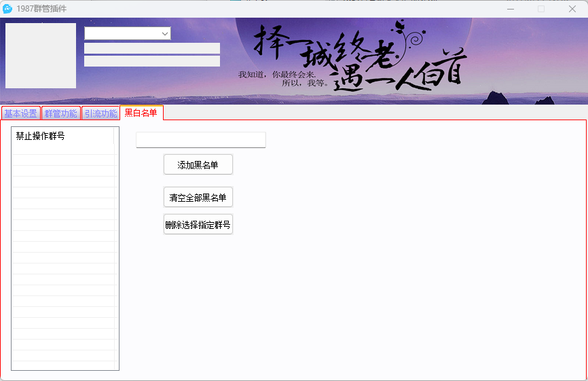Open the 群管功能 tab
This screenshot has height=381, width=588.
point(61,113)
